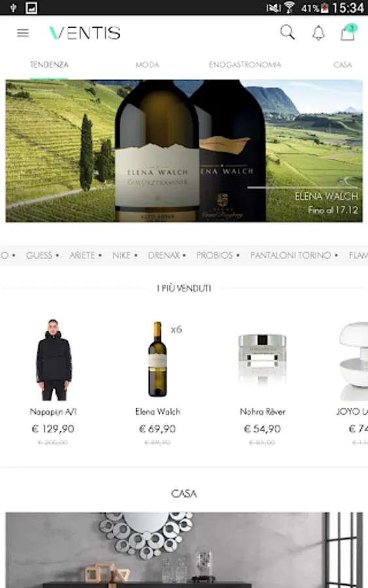Open the Elena Walch wine banner

point(184,151)
